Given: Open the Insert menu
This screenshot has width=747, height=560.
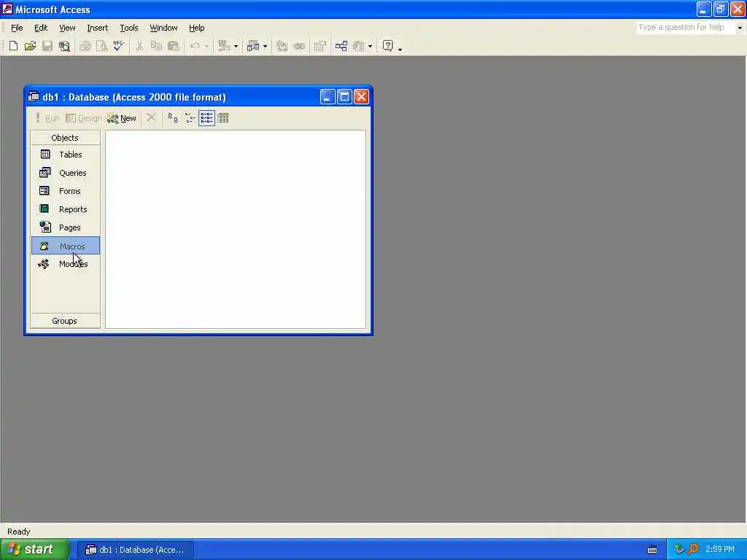Looking at the screenshot, I should pyautogui.click(x=98, y=28).
